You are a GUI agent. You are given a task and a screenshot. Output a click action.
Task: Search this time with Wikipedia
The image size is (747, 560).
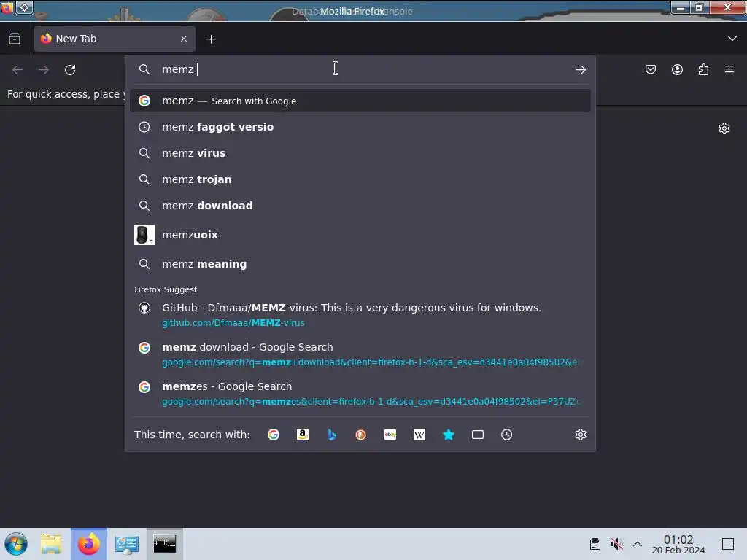[x=419, y=435]
